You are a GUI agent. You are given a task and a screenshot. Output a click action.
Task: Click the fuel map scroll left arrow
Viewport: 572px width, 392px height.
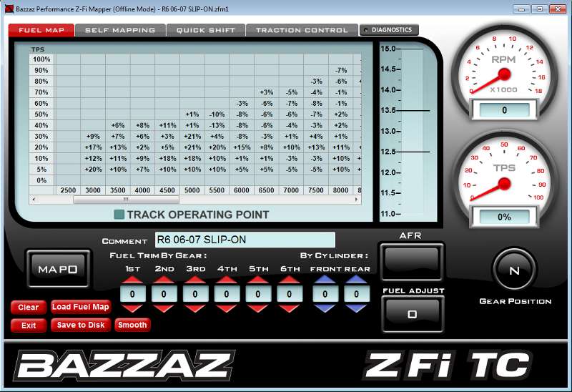34,200
